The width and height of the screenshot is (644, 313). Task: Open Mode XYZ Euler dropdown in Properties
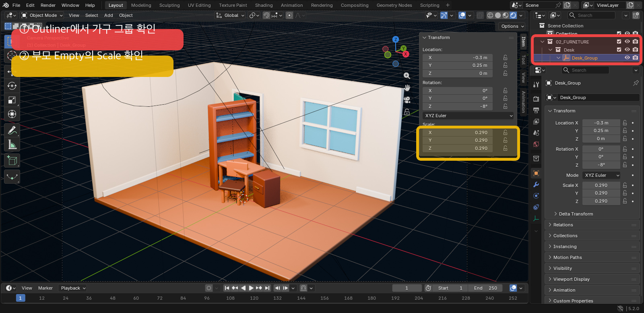click(x=601, y=175)
